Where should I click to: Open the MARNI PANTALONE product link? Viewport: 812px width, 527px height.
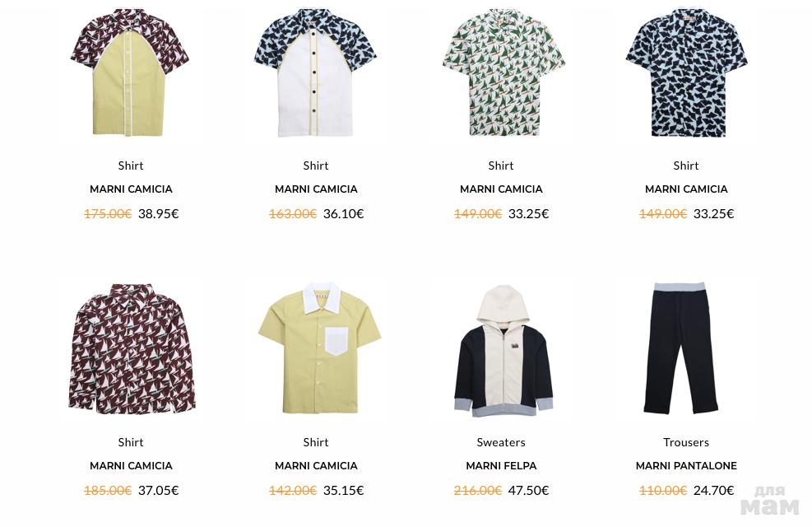(686, 466)
